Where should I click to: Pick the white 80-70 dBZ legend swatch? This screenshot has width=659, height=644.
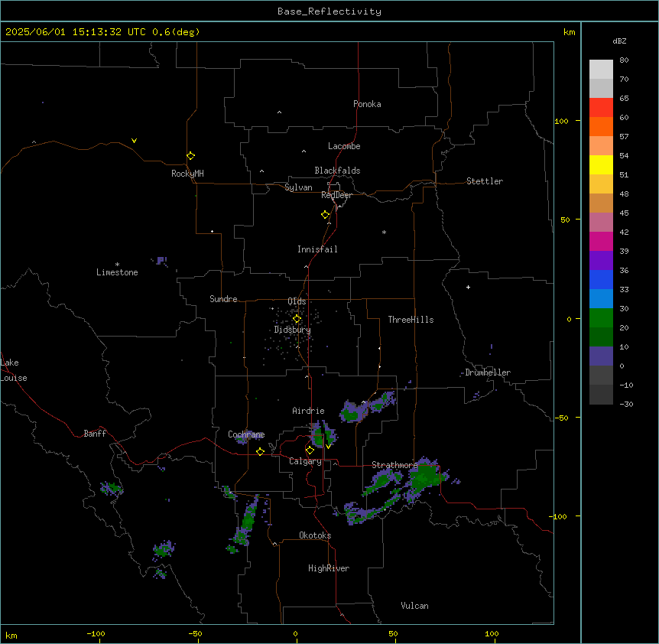(601, 70)
